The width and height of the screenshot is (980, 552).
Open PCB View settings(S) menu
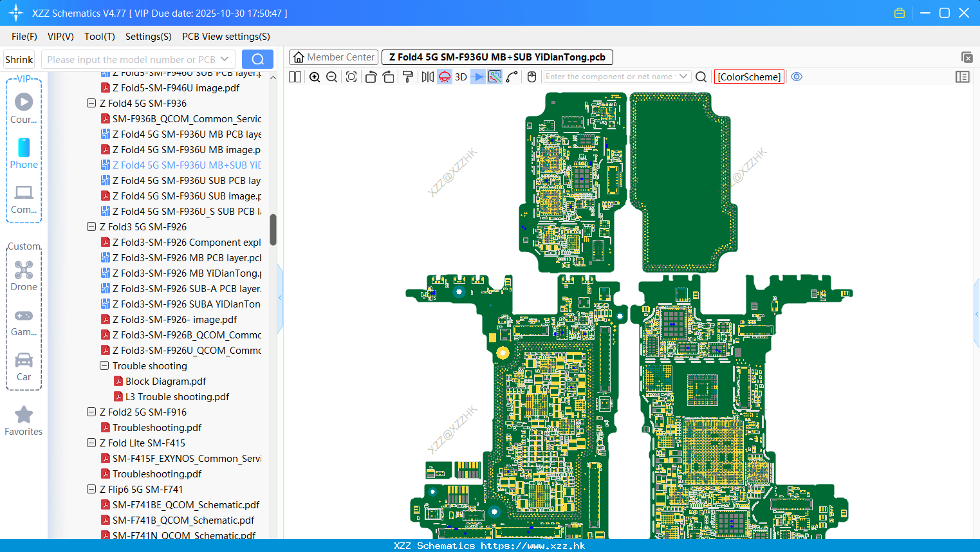tap(226, 37)
